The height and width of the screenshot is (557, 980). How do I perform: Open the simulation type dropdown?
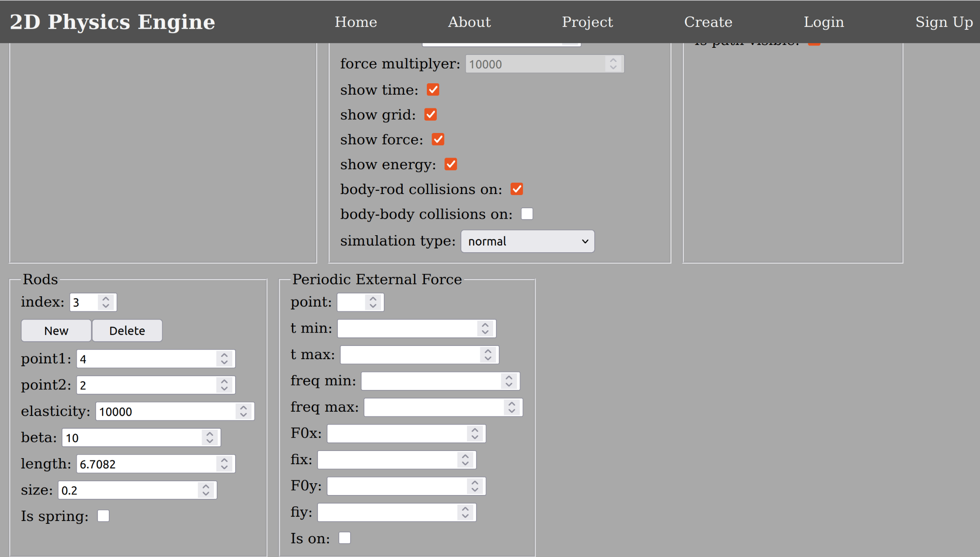click(527, 241)
